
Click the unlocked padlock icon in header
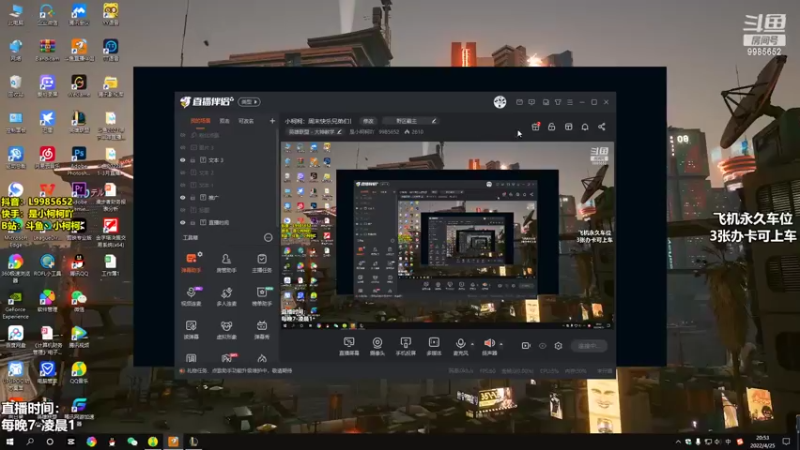tap(552, 127)
